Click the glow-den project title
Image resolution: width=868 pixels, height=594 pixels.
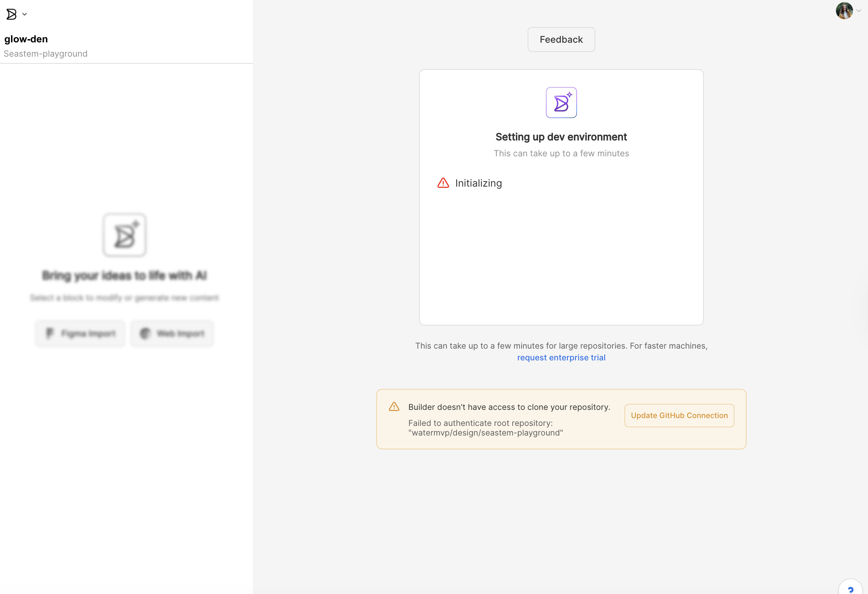(26, 39)
